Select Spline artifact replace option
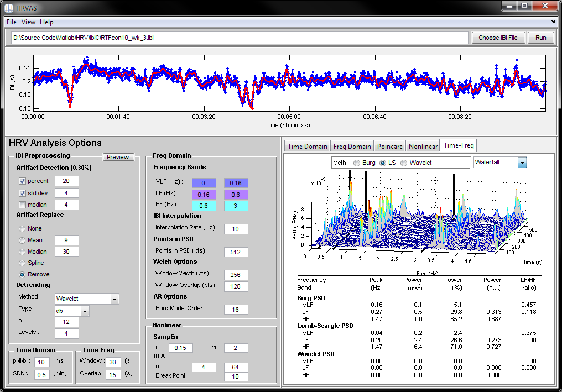The width and height of the screenshot is (562, 392). coord(23,263)
